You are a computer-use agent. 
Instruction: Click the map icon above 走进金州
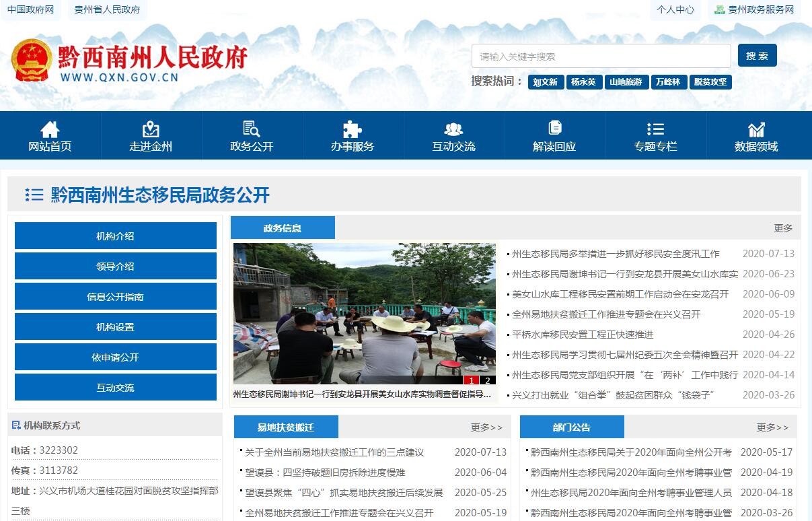click(x=151, y=129)
